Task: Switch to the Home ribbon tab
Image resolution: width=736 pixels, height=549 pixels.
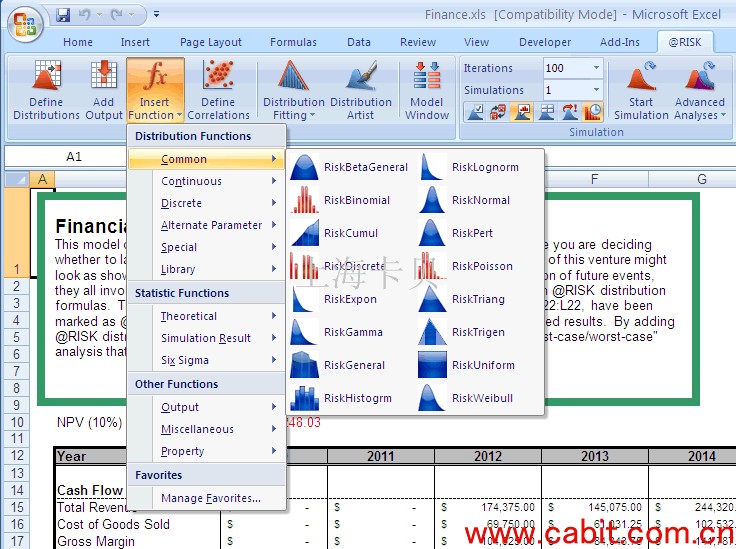Action: tap(78, 42)
